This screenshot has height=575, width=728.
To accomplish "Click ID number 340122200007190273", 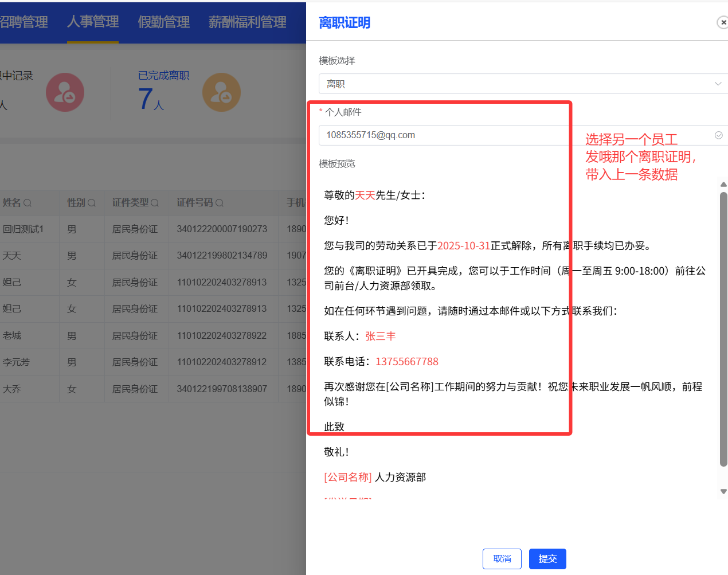I will tap(222, 229).
